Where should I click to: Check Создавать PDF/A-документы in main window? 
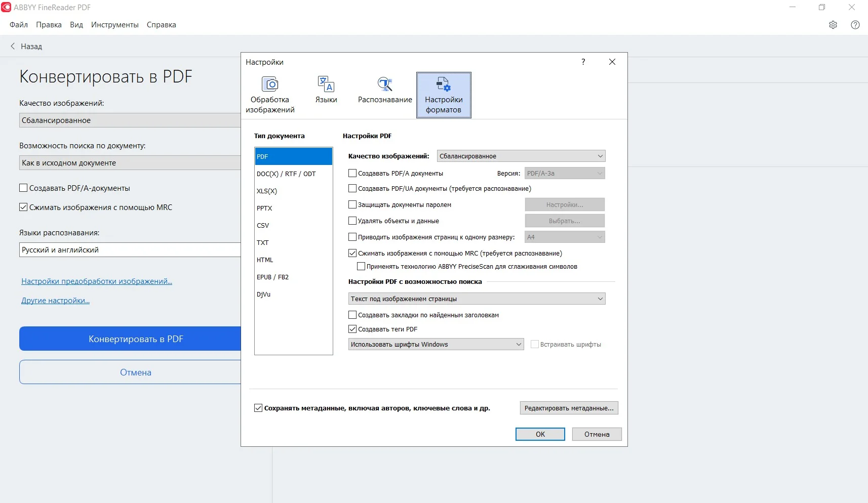pos(23,188)
